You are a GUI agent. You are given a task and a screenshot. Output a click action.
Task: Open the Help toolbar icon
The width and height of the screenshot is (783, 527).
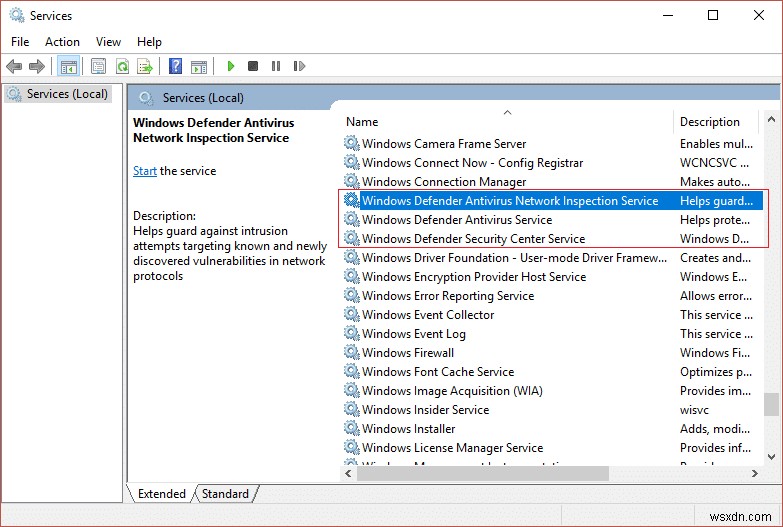pos(175,66)
